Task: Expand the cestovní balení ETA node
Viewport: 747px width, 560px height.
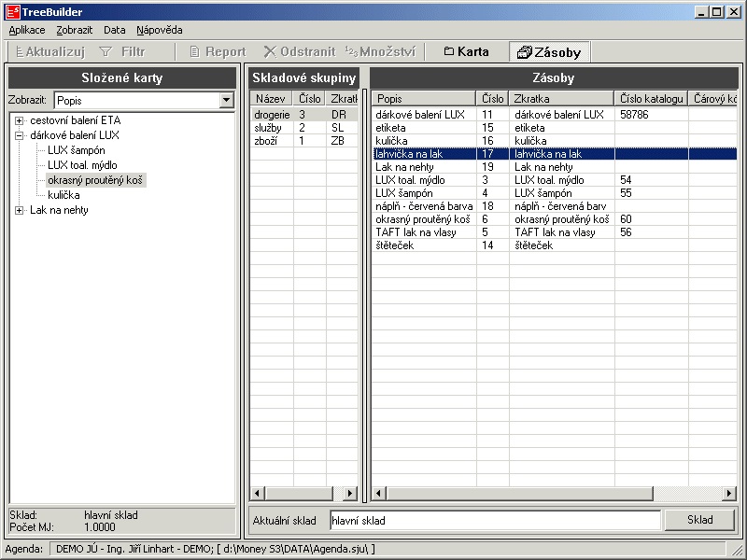Action: tap(20, 120)
